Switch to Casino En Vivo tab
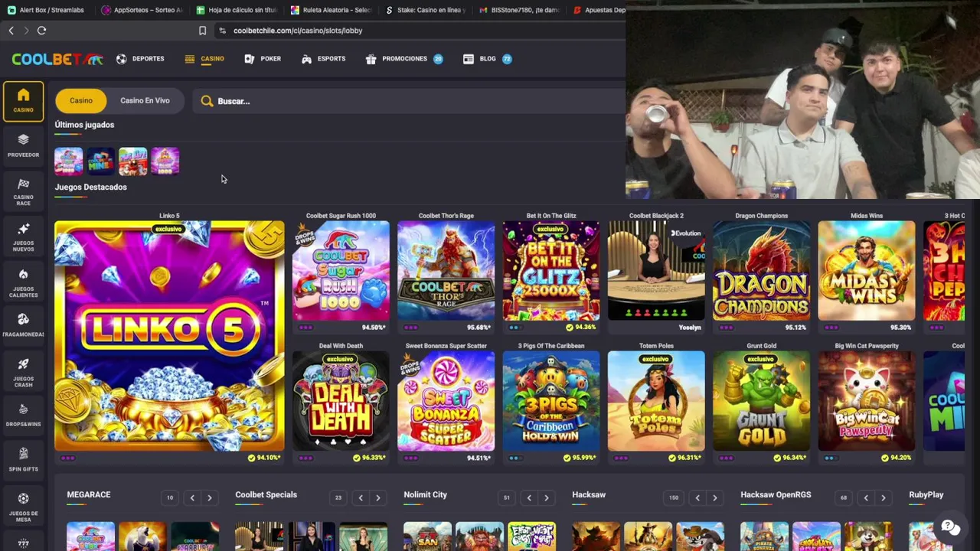 [x=145, y=101]
